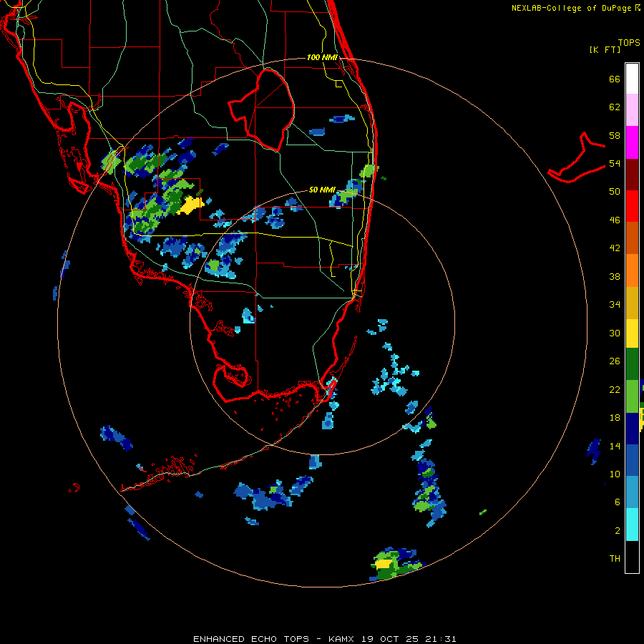Click the 'NEXLAB-College of DuPage' credit text

pyautogui.click(x=571, y=8)
